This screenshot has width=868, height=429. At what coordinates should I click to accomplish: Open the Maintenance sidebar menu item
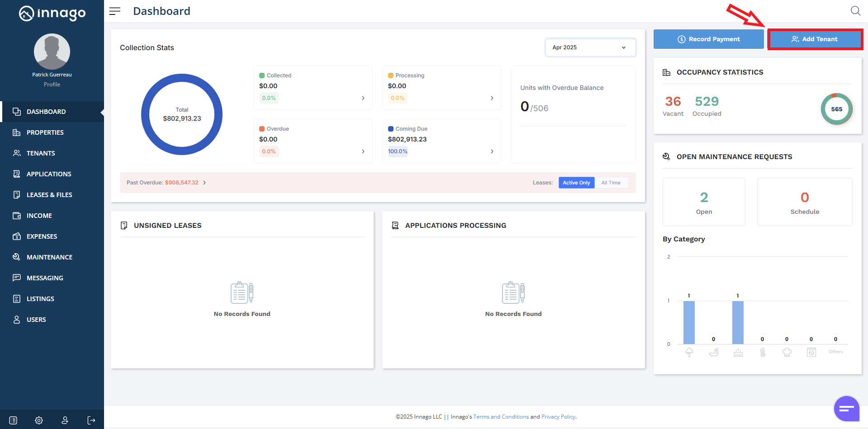click(49, 257)
